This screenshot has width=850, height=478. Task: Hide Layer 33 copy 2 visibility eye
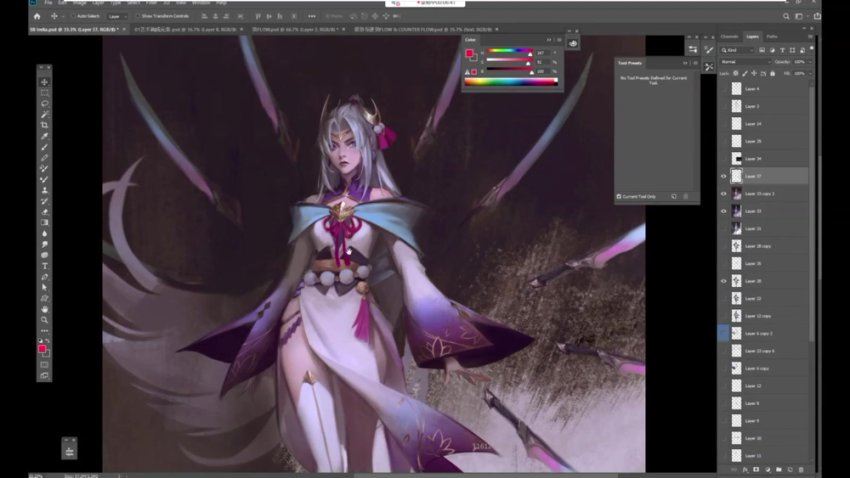723,193
